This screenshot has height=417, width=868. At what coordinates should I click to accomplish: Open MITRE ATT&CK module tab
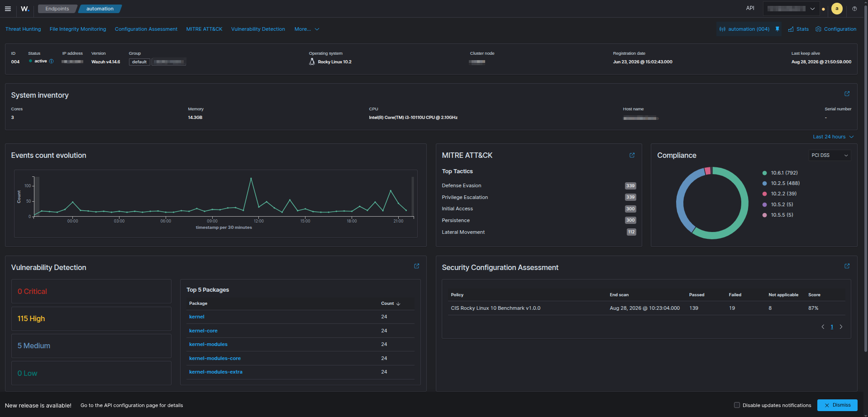(x=204, y=29)
